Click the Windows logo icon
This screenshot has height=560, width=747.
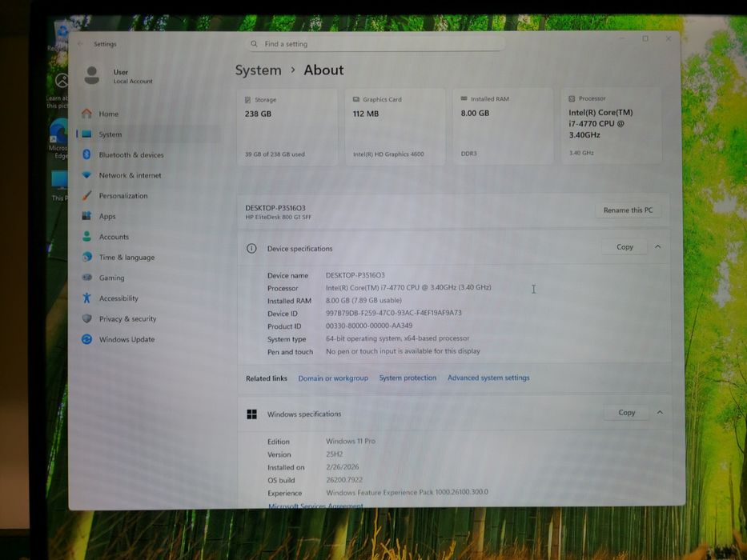(x=252, y=414)
